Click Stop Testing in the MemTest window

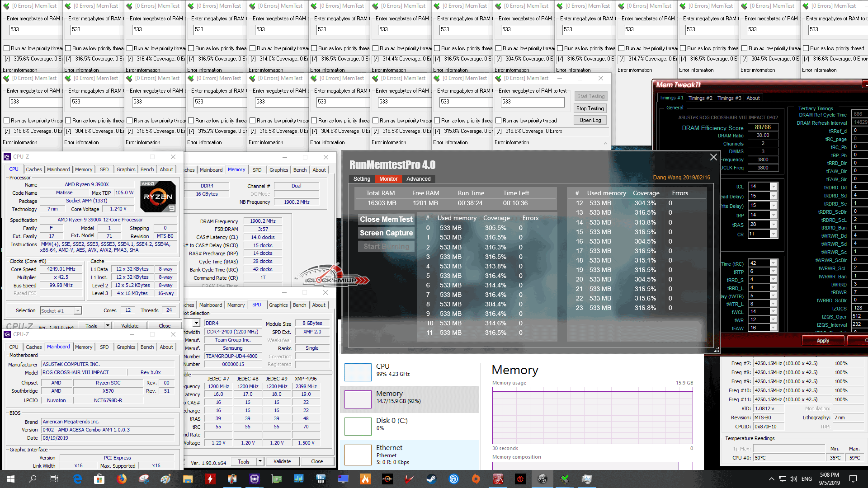pos(590,108)
